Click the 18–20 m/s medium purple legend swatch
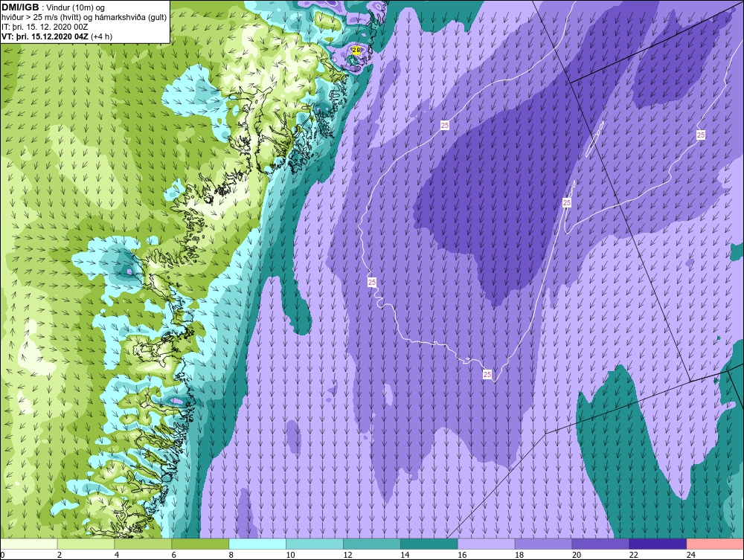 (543, 544)
